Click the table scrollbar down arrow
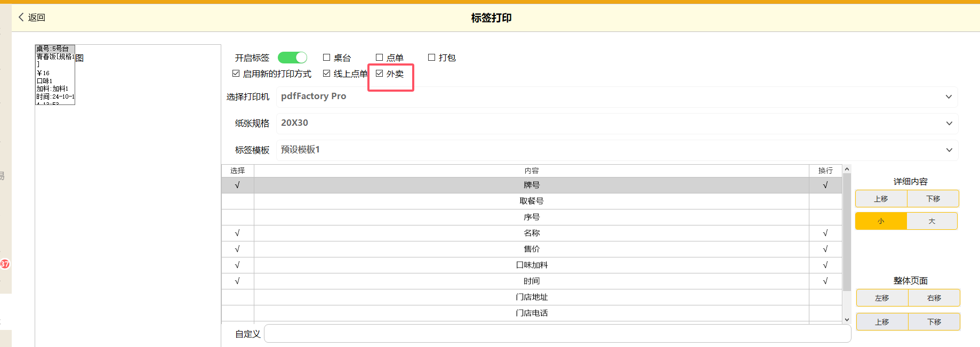 (x=847, y=320)
